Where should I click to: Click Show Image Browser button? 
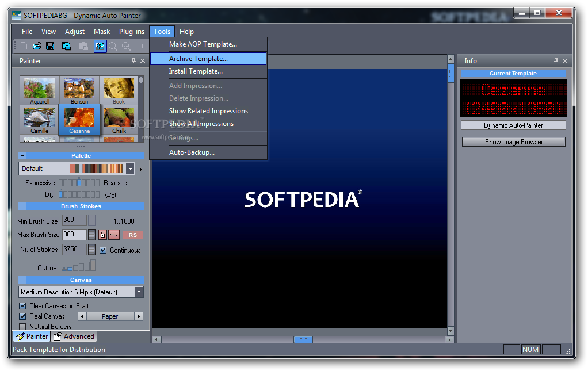pyautogui.click(x=513, y=142)
